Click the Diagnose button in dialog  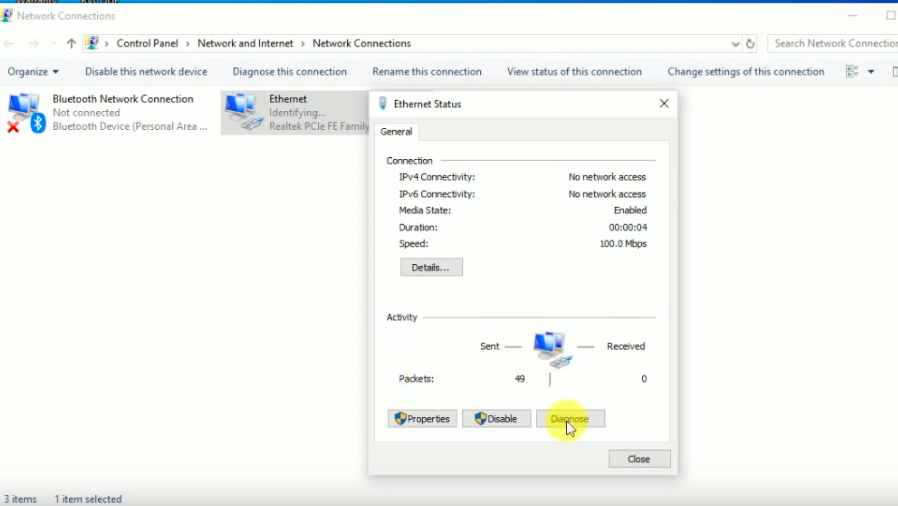570,419
